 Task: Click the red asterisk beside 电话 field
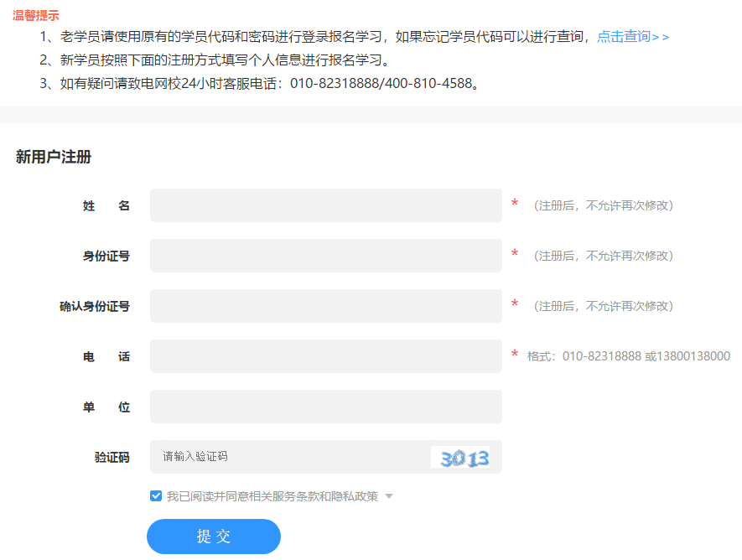pos(515,355)
